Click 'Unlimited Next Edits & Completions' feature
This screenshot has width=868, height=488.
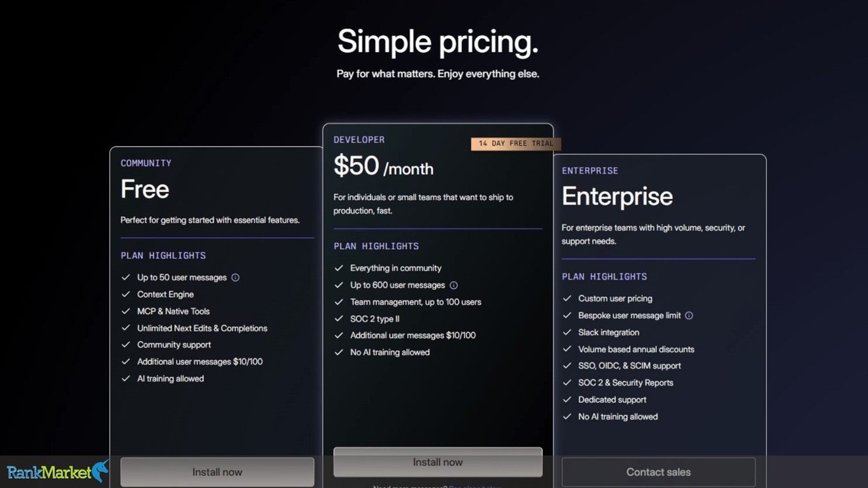[x=202, y=329]
